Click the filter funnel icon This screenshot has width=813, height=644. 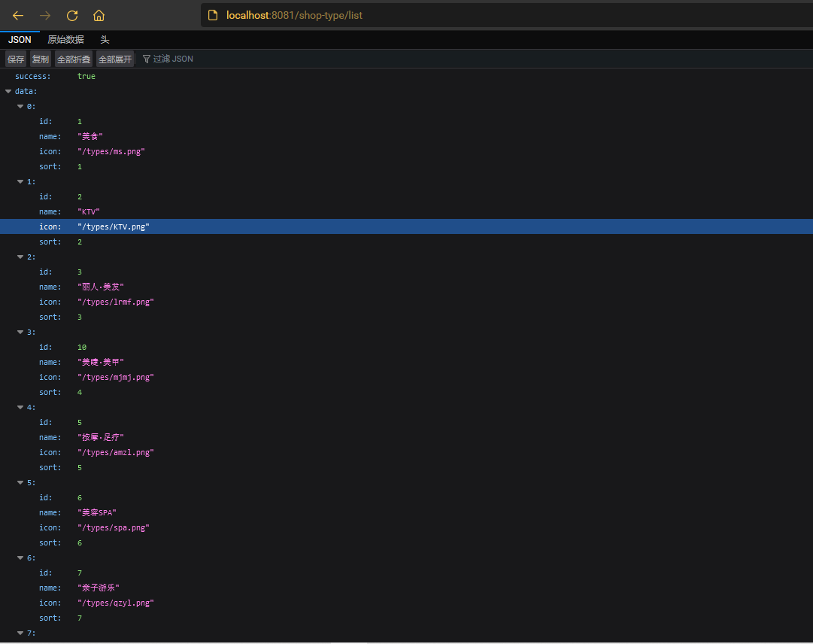click(147, 59)
